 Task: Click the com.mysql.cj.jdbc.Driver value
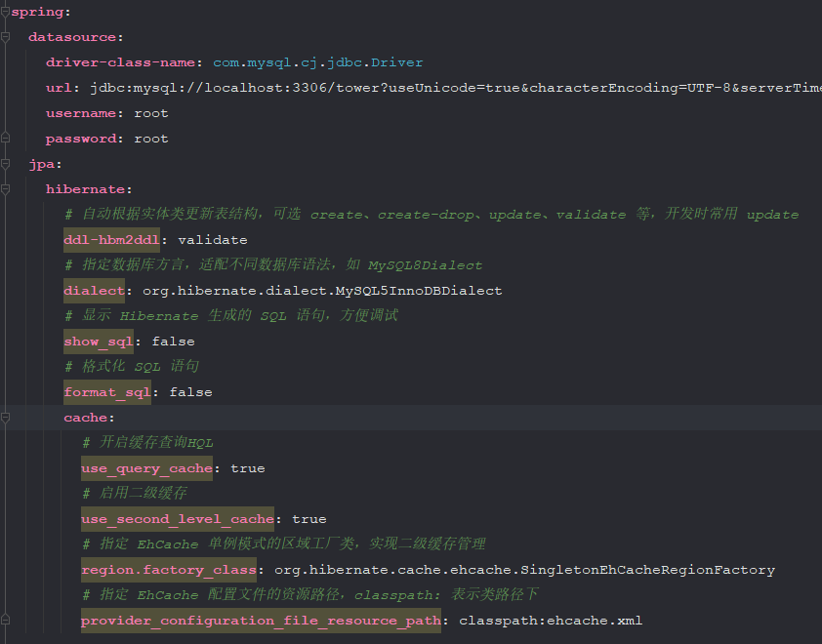click(x=317, y=62)
